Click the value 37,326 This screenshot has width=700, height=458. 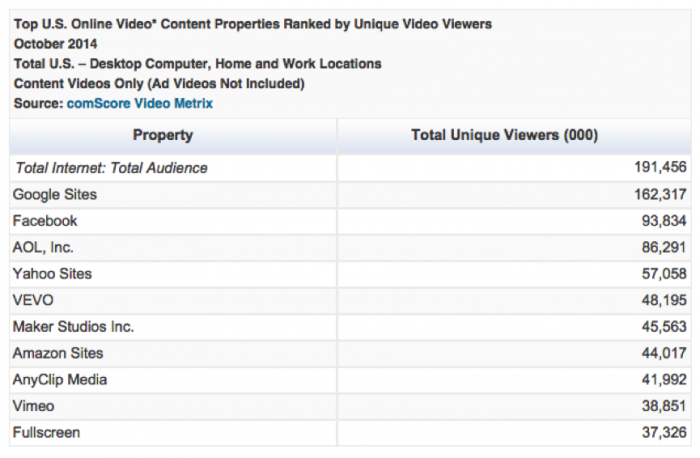click(x=664, y=432)
